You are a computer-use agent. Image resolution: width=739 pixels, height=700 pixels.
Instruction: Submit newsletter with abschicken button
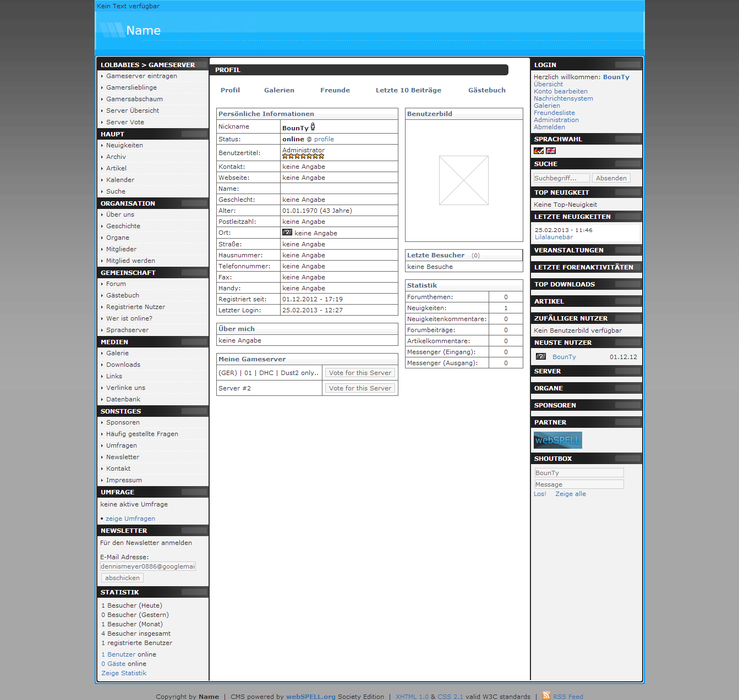click(x=122, y=578)
